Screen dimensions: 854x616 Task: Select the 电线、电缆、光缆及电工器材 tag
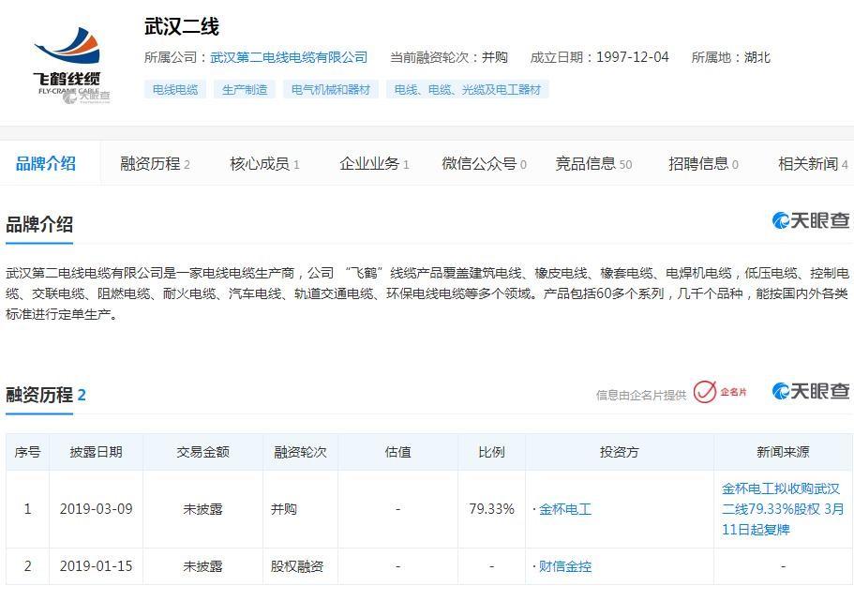point(468,90)
